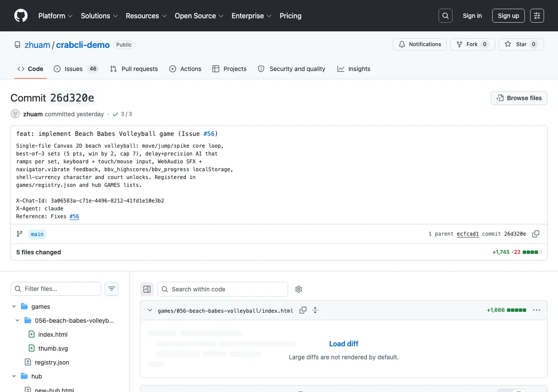
Task: Switch to the Actions tab
Action: 185,69
